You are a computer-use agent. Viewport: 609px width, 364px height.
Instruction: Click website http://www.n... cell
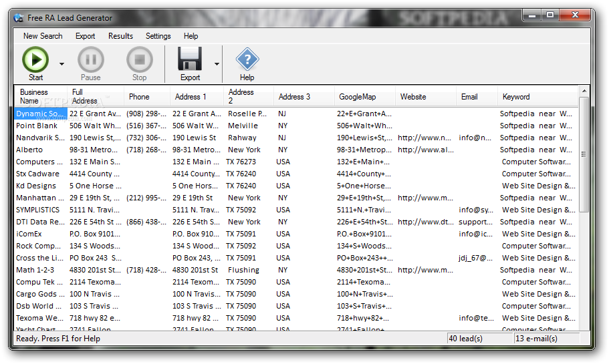pos(424,138)
